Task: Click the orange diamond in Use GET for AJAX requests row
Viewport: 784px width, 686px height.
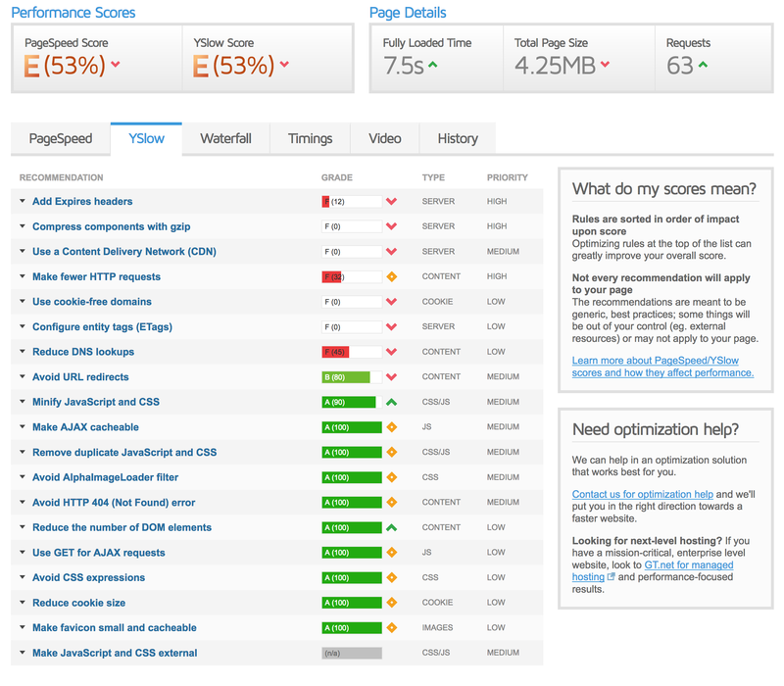Action: coord(392,553)
